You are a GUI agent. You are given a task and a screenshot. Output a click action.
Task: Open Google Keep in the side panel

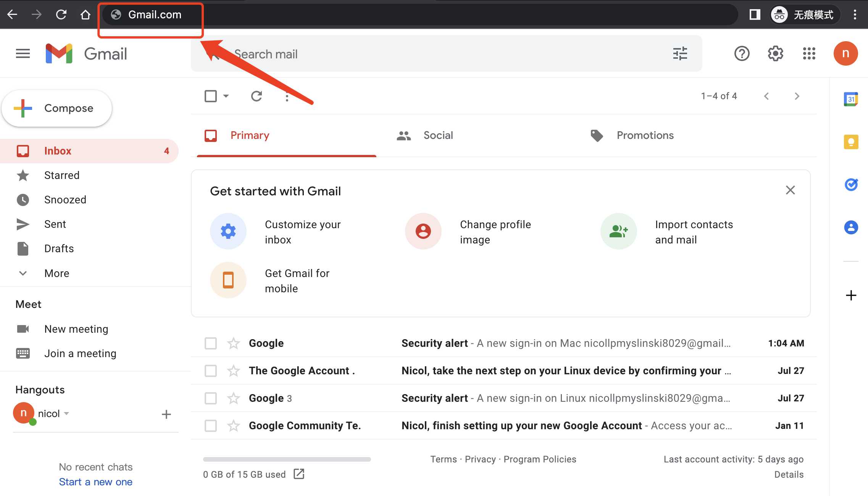(x=851, y=142)
